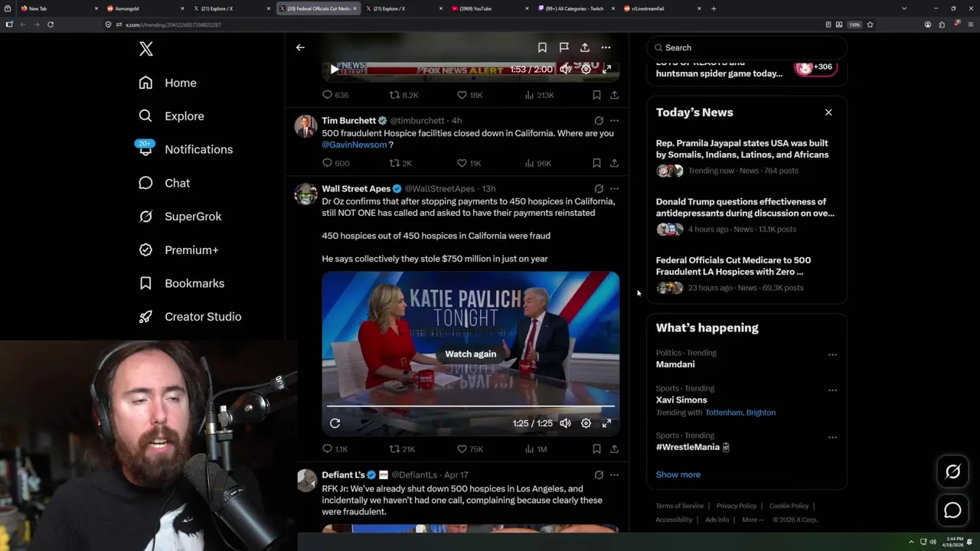Fullscreen the Katie Pavlich Tonight video
Image resolution: width=980 pixels, height=551 pixels.
(x=606, y=423)
